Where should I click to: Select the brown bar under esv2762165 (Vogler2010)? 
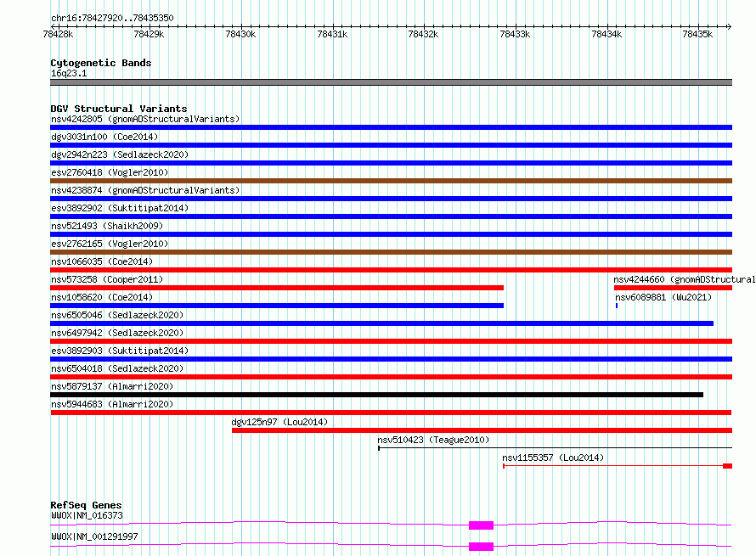[391, 252]
